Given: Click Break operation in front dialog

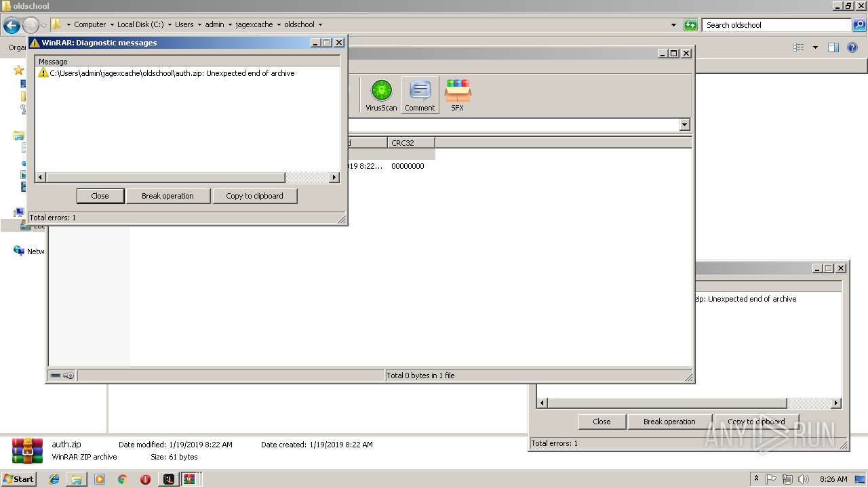Looking at the screenshot, I should (167, 196).
